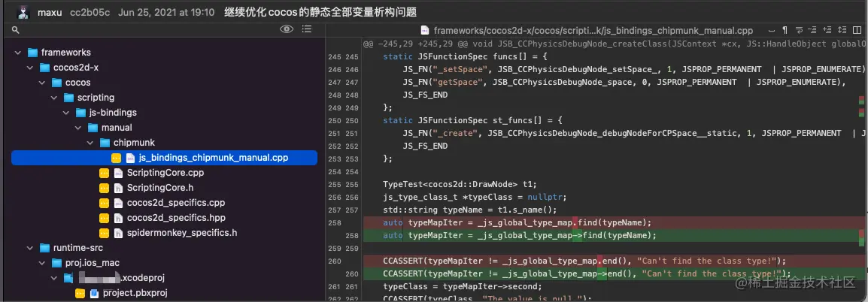Select the chipmunk folder icon
Viewport: 868px width, 302px height.
tap(105, 142)
